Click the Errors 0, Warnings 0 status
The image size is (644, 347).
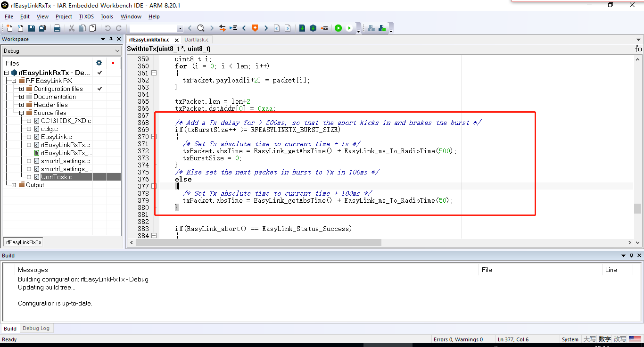pyautogui.click(x=458, y=339)
